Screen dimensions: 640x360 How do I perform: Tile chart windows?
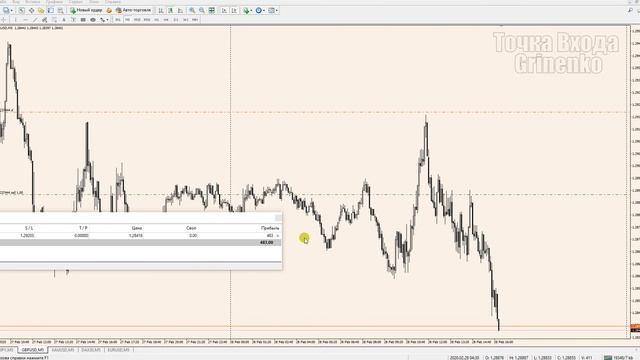click(x=211, y=10)
